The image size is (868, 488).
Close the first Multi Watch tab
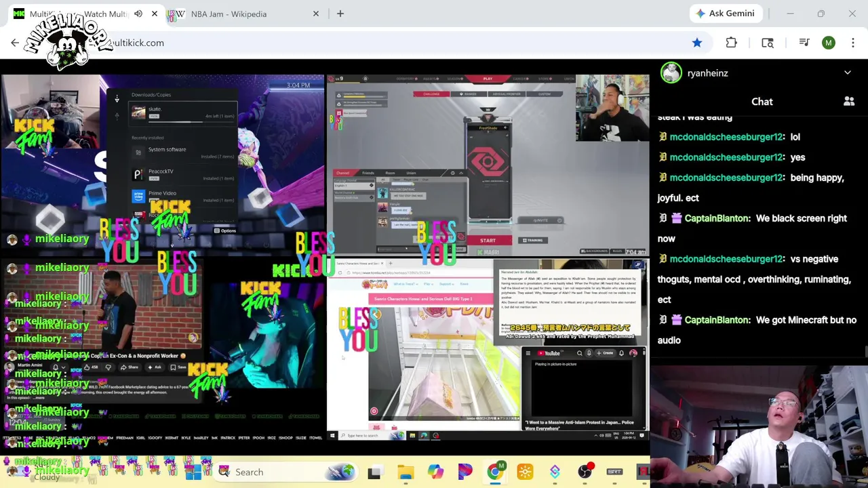coord(155,14)
